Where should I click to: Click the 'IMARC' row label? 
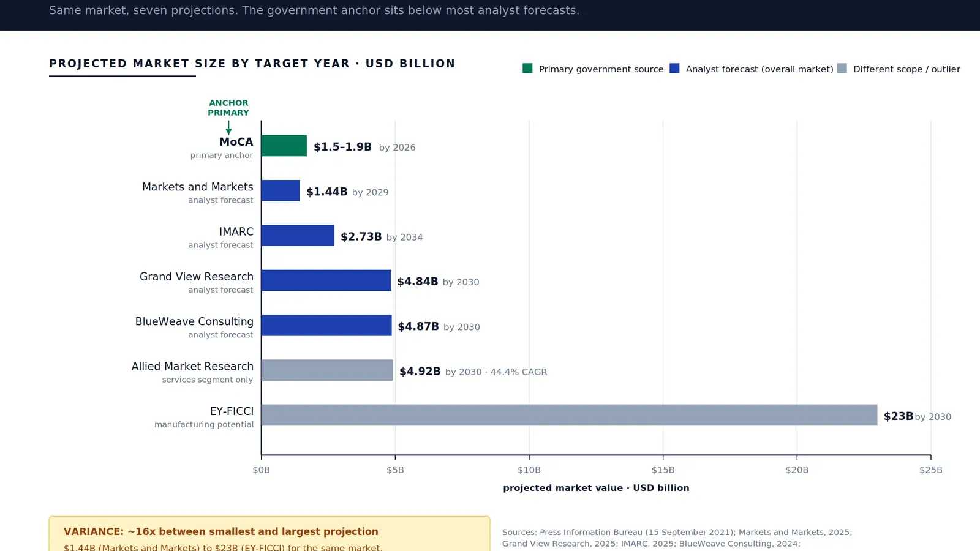pos(236,232)
